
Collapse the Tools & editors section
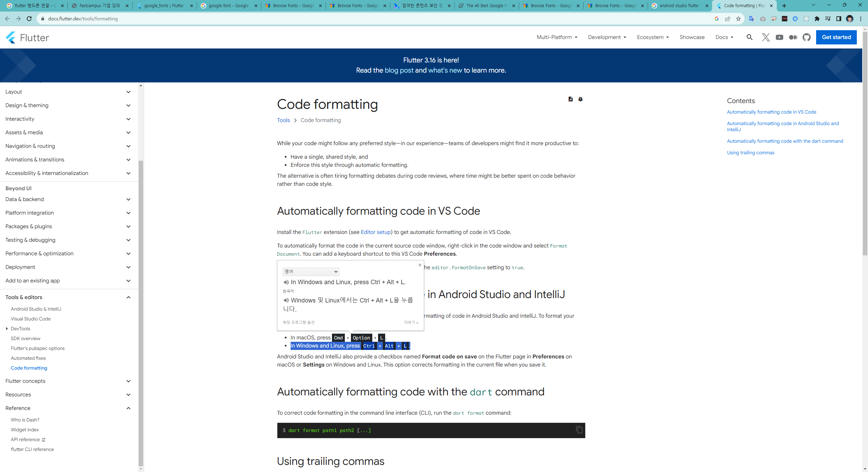click(129, 297)
